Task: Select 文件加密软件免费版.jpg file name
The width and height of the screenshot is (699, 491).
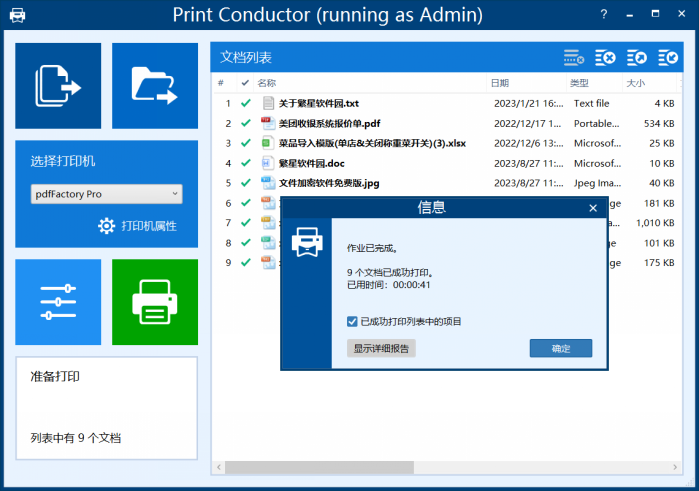Action: 329,183
